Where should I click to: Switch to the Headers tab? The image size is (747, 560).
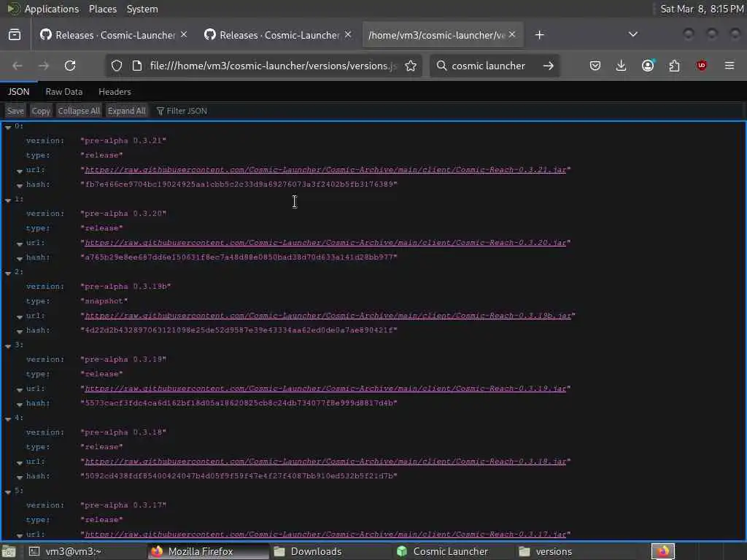115,91
